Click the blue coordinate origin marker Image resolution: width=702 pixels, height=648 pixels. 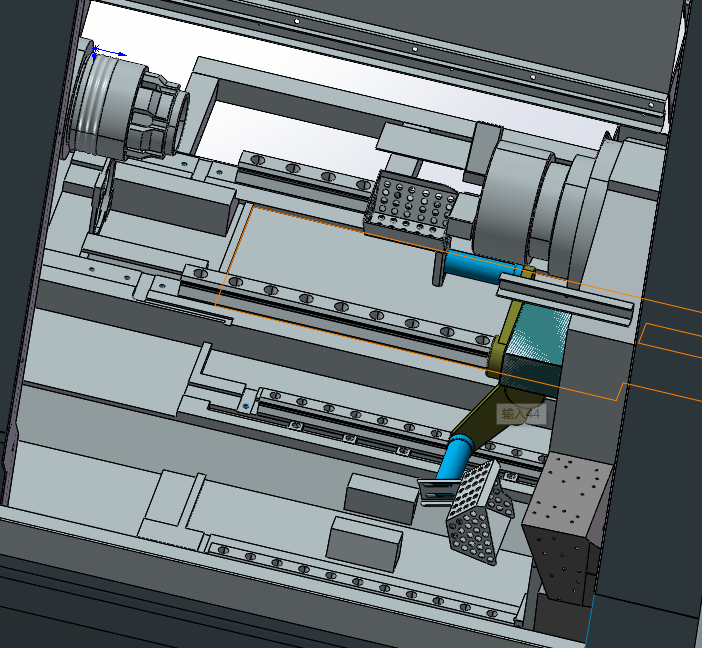[95, 50]
